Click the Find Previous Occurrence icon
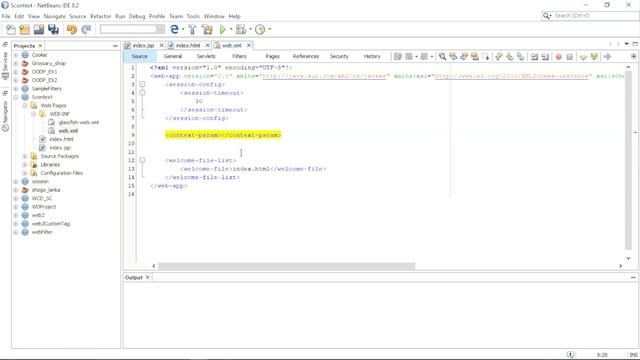640x360 pixels. [453, 57]
